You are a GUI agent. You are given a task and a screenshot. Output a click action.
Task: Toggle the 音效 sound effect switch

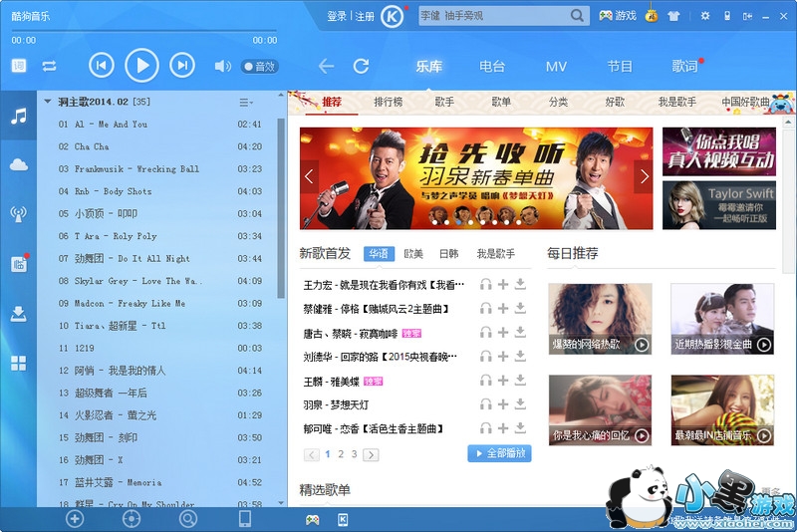pos(260,67)
